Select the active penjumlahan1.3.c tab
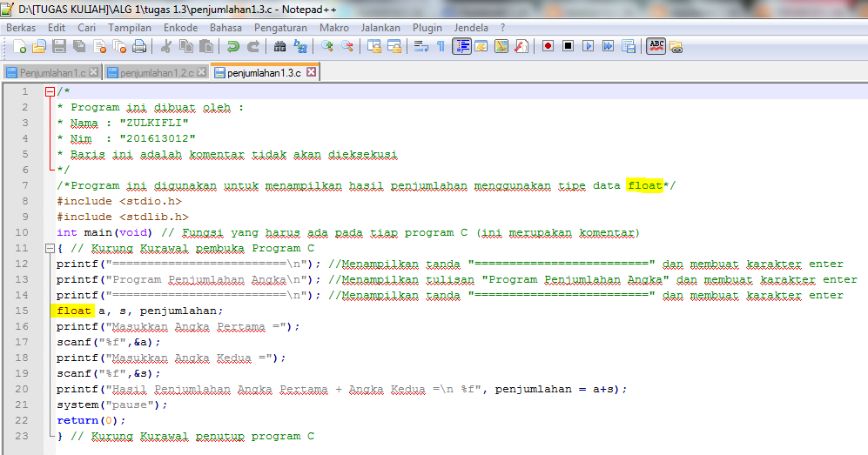Viewport: 868px width, 455px height. [264, 72]
